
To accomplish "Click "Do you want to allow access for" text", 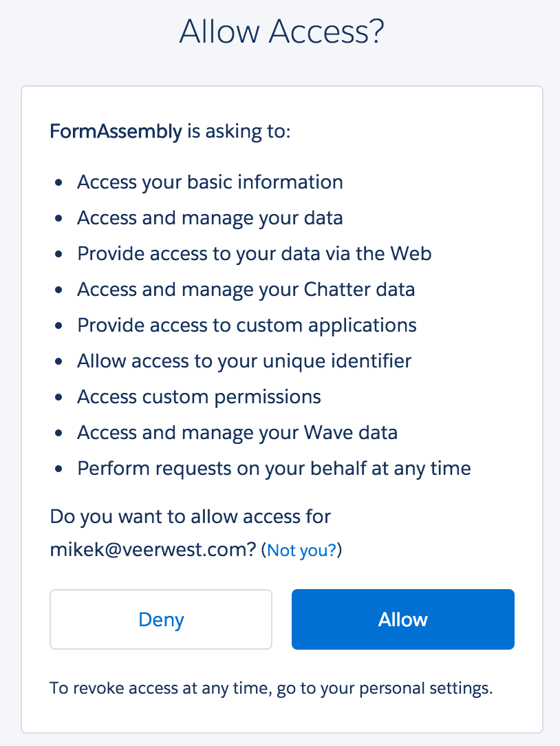I will pyautogui.click(x=191, y=515).
